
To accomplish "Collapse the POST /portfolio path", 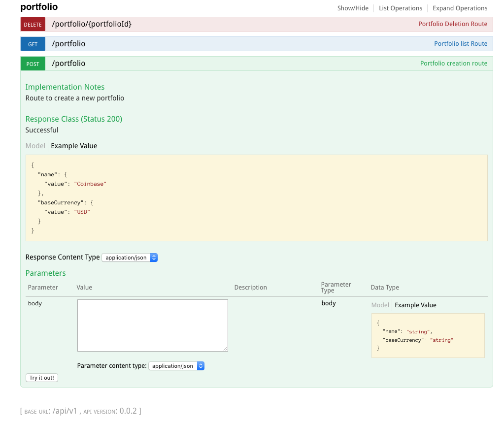I will point(68,63).
